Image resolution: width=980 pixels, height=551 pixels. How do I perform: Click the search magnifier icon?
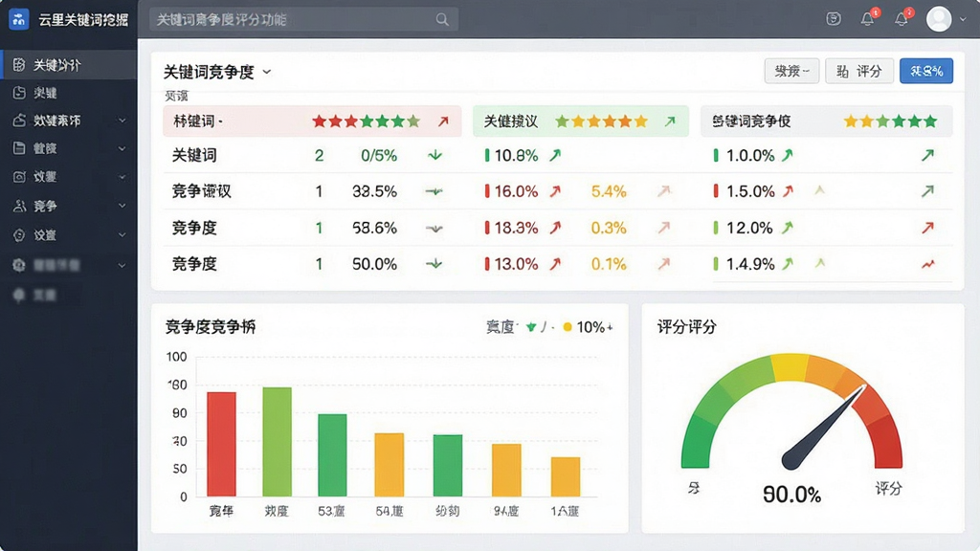442,20
